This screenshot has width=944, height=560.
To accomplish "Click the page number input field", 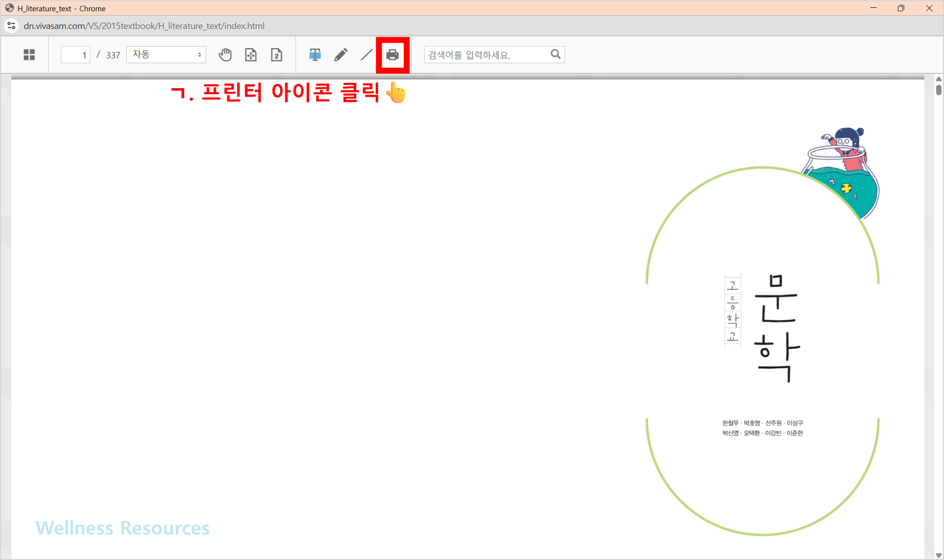I will 75,55.
